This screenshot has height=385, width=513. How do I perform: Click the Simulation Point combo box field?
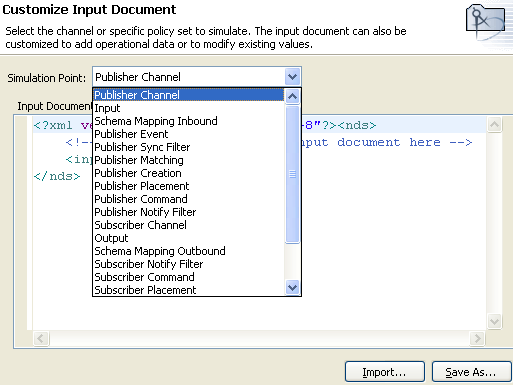click(197, 77)
